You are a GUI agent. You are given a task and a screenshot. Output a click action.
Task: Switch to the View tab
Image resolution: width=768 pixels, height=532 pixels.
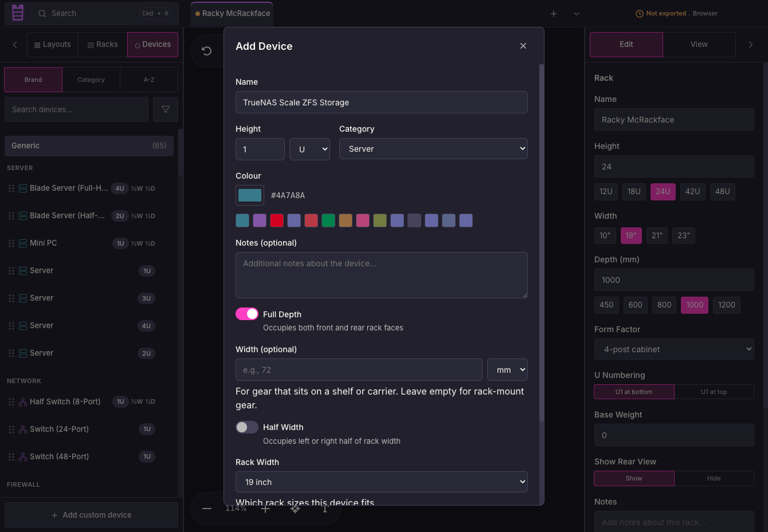[699, 45]
